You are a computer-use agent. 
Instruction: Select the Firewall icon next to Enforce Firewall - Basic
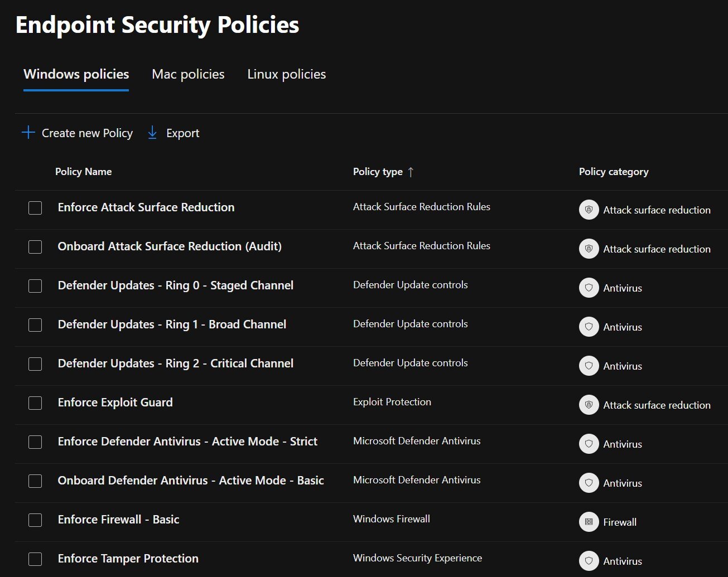pyautogui.click(x=589, y=522)
